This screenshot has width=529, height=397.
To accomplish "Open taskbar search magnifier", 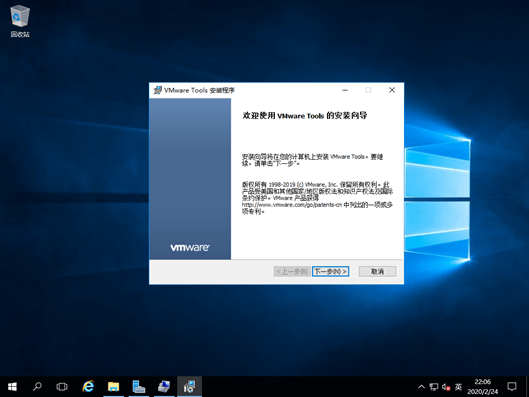I will pyautogui.click(x=37, y=387).
